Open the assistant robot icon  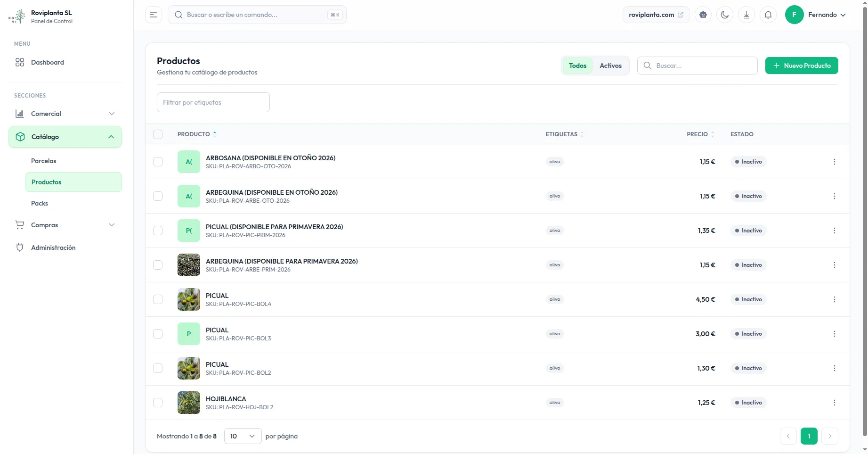[703, 15]
